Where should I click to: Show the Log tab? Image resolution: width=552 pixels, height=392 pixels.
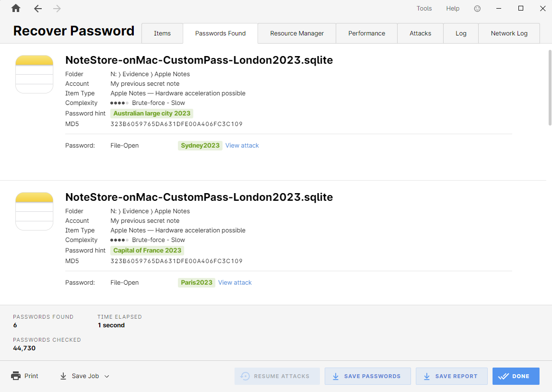[461, 34]
